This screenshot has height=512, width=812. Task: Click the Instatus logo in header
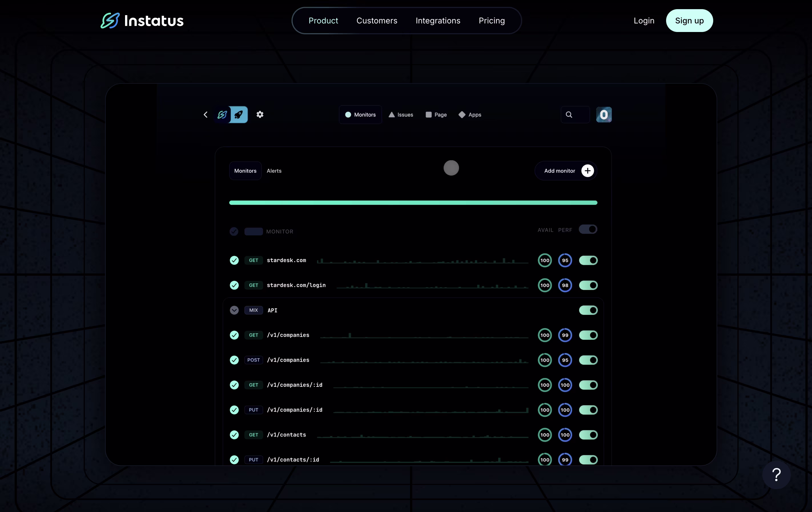142,21
